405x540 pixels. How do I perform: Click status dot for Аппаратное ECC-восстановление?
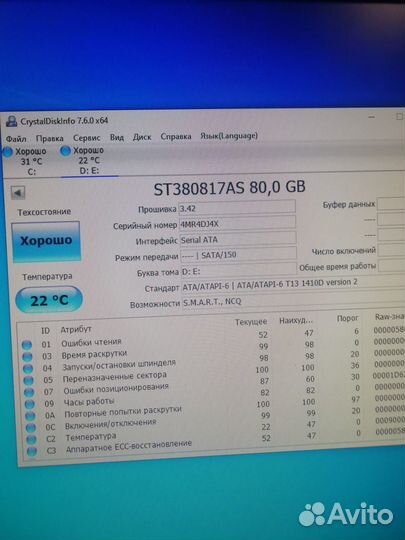click(32, 451)
